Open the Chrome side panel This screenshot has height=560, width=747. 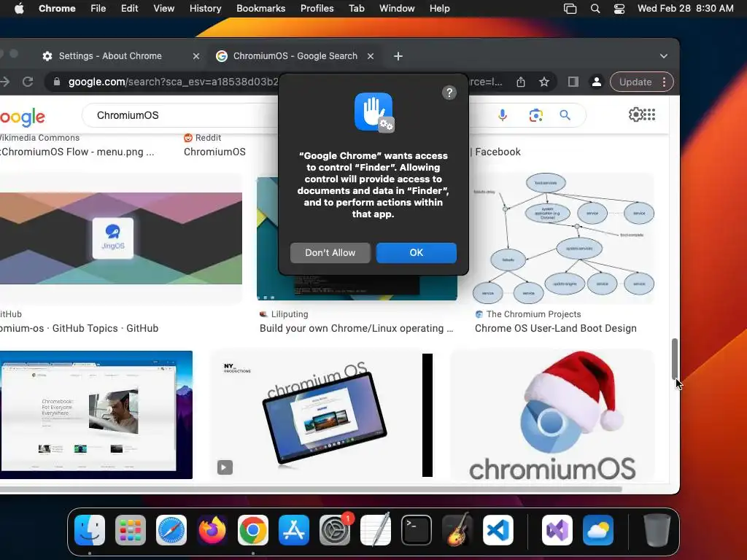pyautogui.click(x=573, y=82)
